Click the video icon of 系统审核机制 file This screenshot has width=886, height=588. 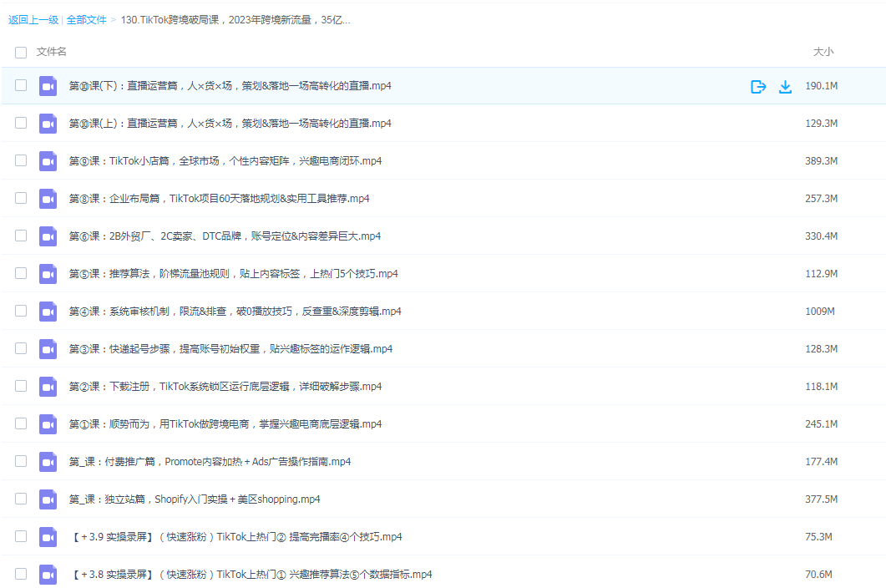click(48, 312)
